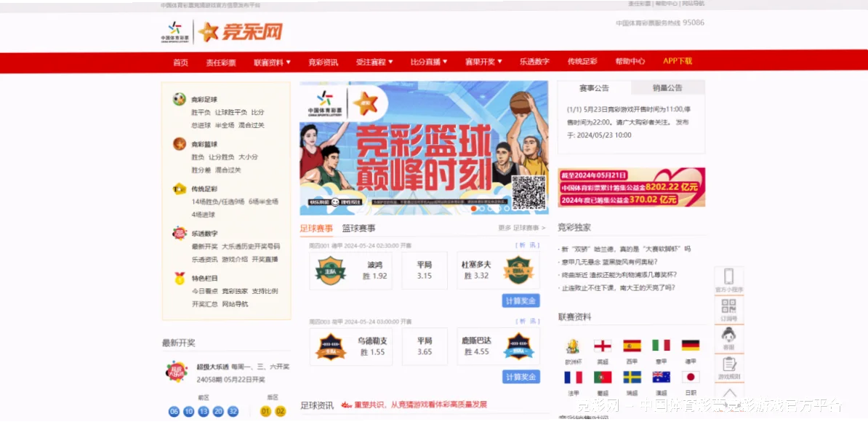Click the back-to-top arrow icon
Screen dimensions: 868x422
pyautogui.click(x=729, y=393)
